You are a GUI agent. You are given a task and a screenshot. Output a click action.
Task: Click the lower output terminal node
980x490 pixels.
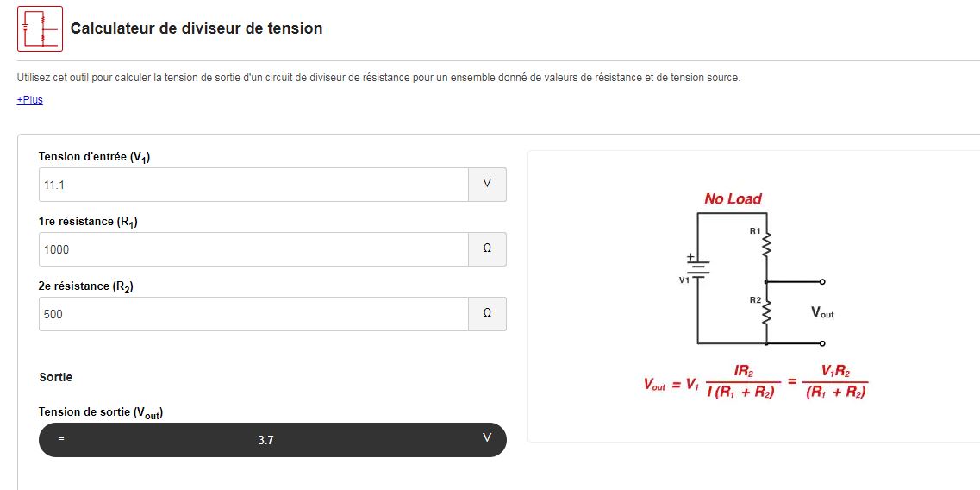[822, 343]
